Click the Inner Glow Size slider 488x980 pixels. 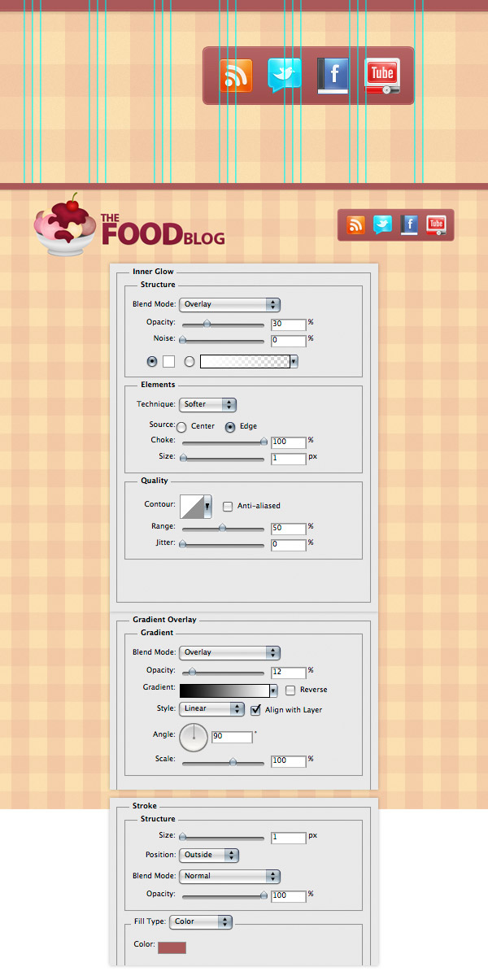click(223, 459)
